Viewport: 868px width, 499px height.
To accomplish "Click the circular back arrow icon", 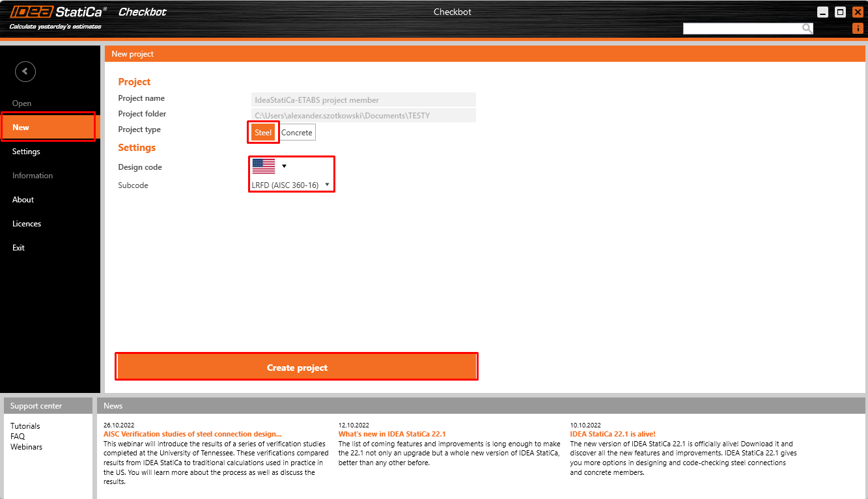I will coord(25,72).
